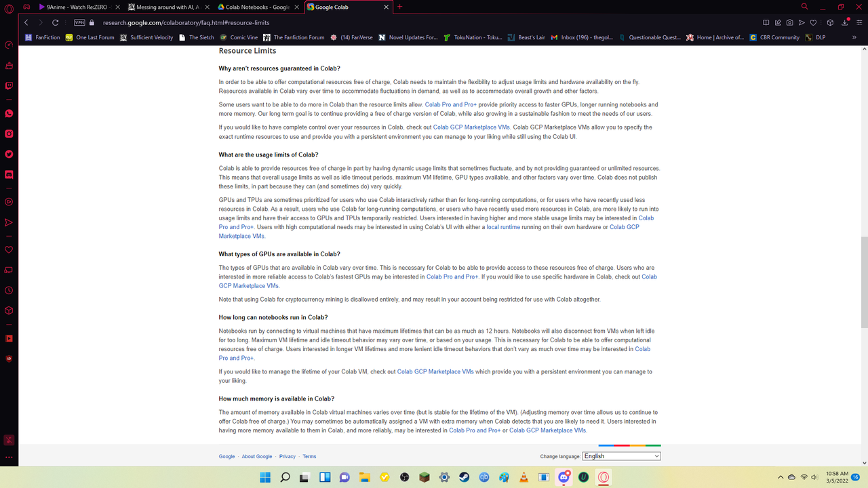Open Steam from taskbar
This screenshot has height=488, width=868.
(464, 477)
